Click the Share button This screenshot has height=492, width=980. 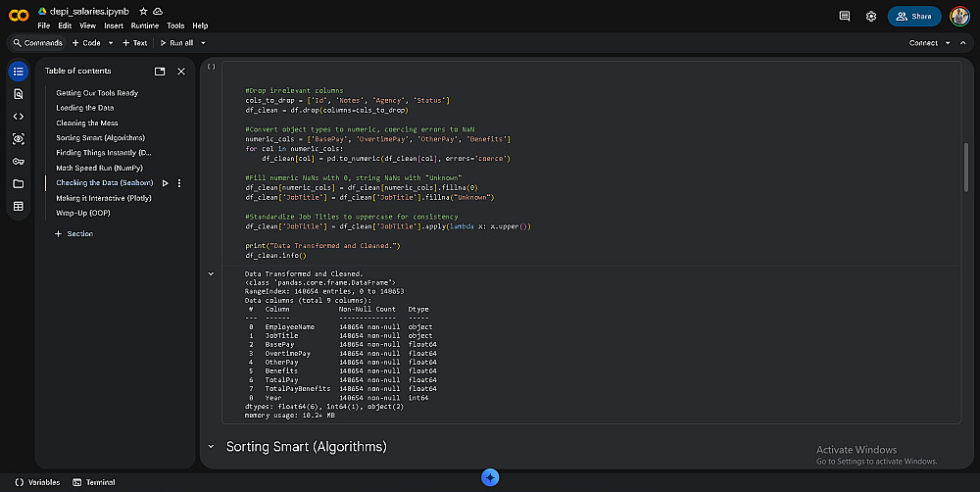point(914,17)
